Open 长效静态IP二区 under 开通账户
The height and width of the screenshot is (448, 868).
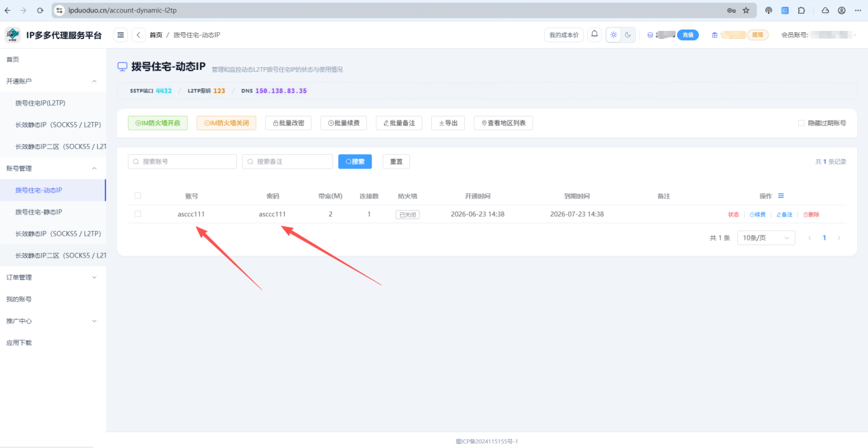click(53, 147)
